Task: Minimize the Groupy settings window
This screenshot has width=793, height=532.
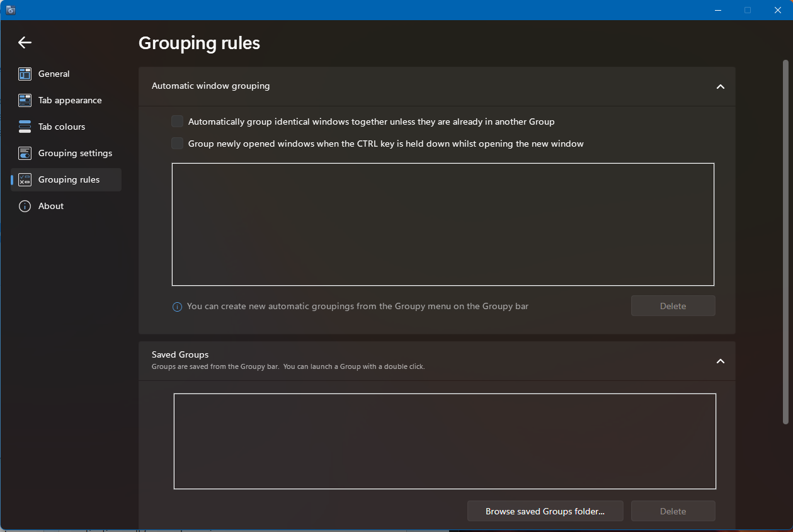Action: 719,10
